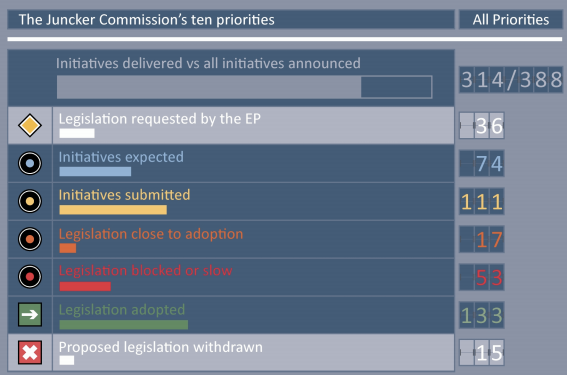Viewport: 567px width, 375px height.
Task: Click the red X withdrawn legislation icon
Action: click(x=30, y=352)
